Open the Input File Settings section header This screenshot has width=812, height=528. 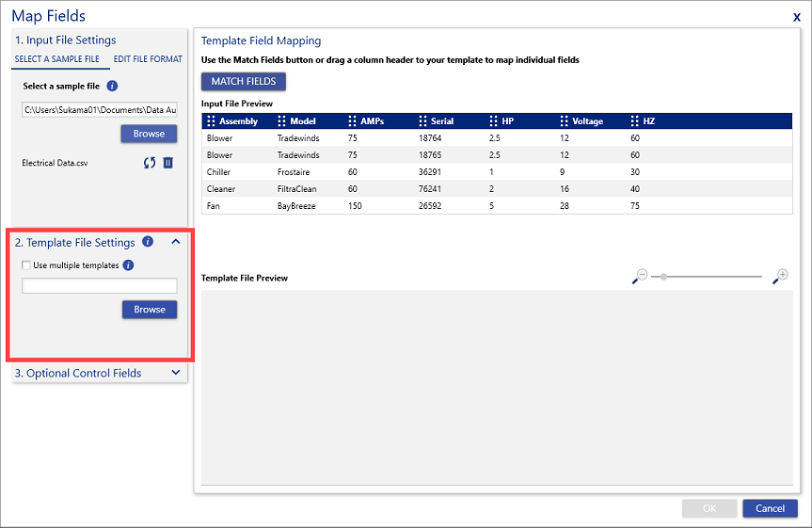(x=66, y=40)
